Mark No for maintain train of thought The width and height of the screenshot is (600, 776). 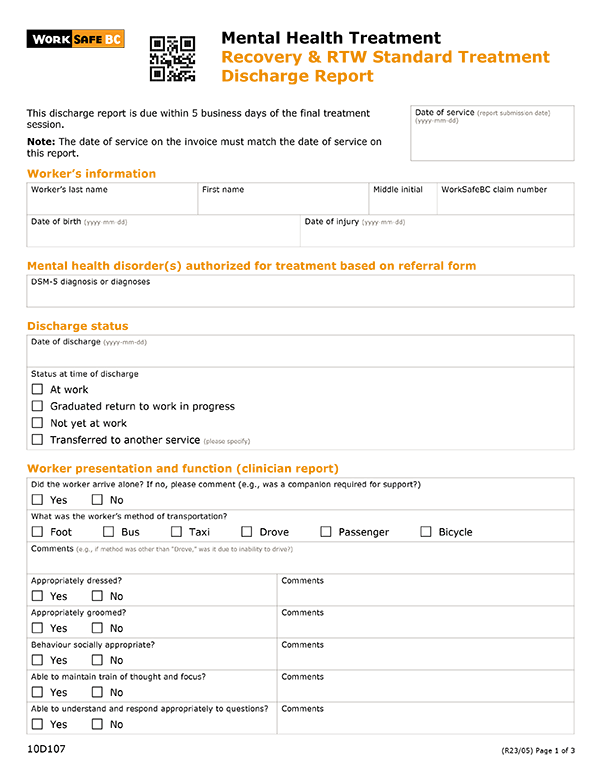(x=97, y=692)
